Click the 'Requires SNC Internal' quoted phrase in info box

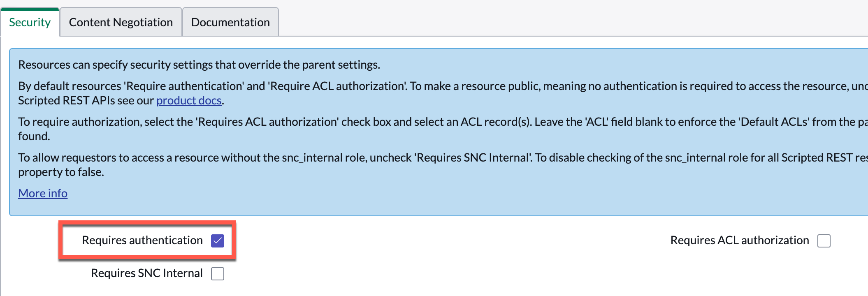472,157
